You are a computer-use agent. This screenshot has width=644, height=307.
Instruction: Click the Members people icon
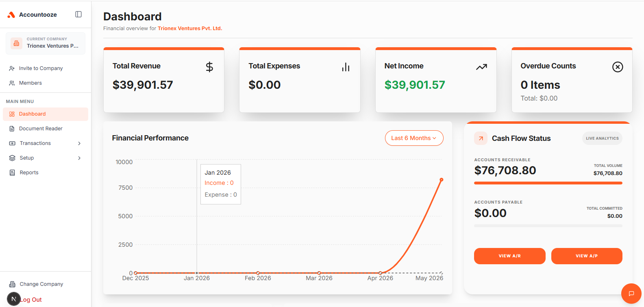12,83
